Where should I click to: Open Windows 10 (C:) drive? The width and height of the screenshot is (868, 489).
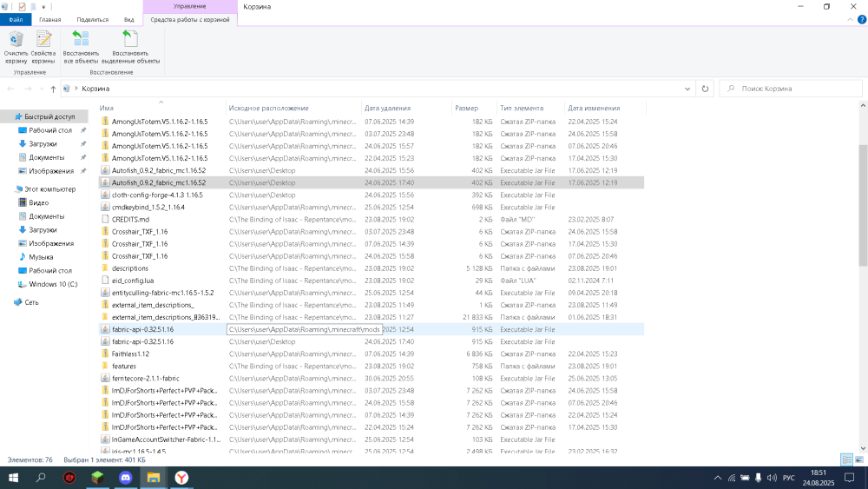click(53, 285)
